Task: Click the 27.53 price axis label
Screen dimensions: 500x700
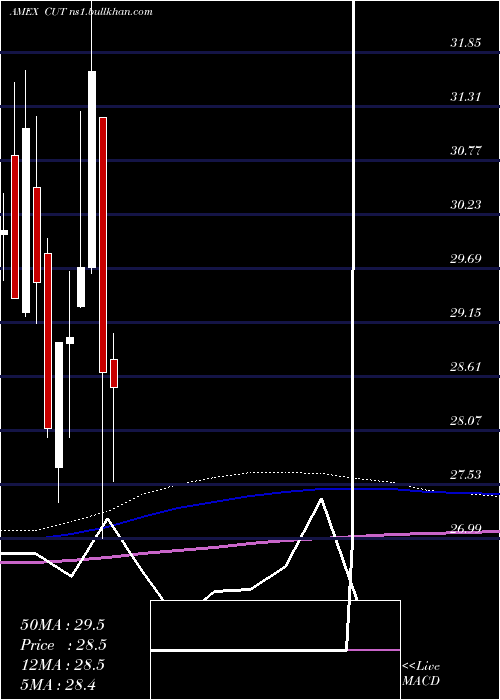Action: coord(466,475)
